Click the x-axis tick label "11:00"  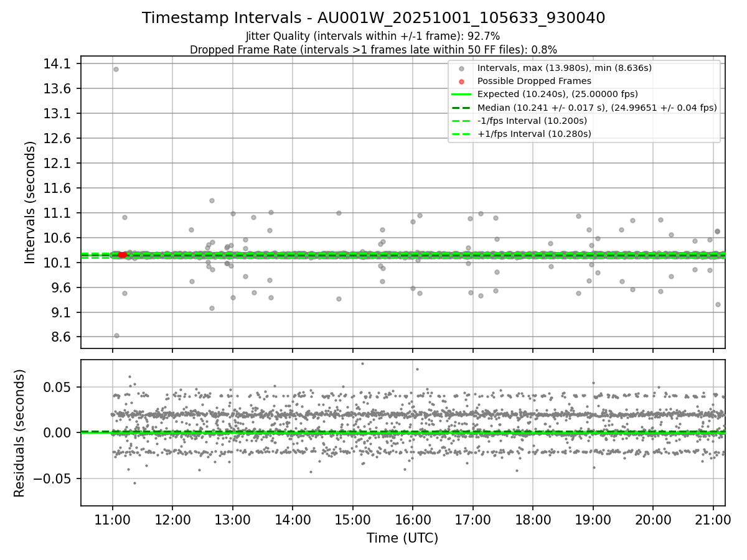pyautogui.click(x=113, y=519)
